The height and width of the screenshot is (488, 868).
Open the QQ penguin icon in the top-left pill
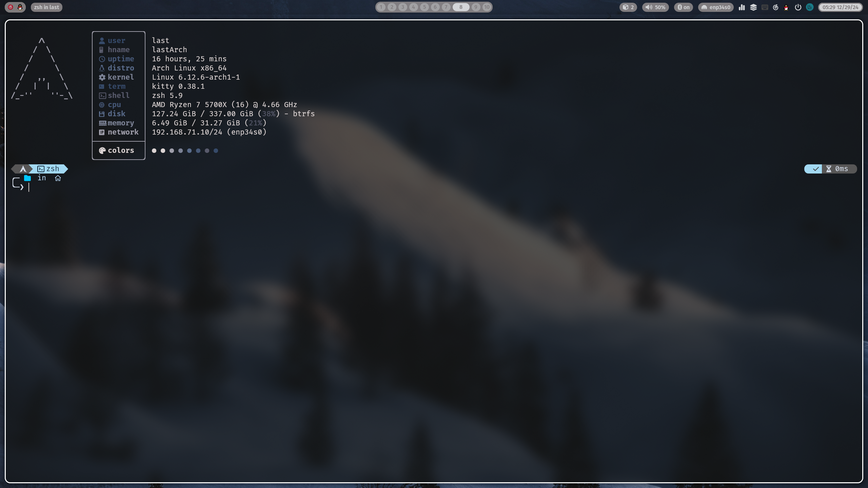[x=20, y=7]
